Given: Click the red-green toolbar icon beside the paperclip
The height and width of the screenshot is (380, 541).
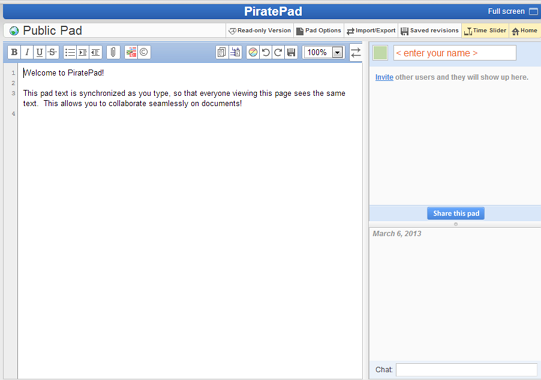Looking at the screenshot, I should [131, 52].
